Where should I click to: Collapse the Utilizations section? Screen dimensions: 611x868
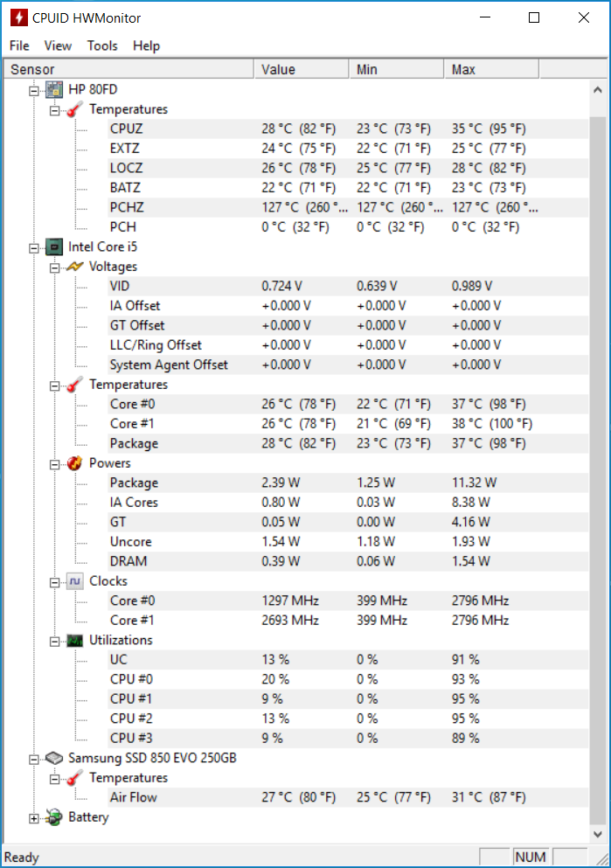(54, 642)
